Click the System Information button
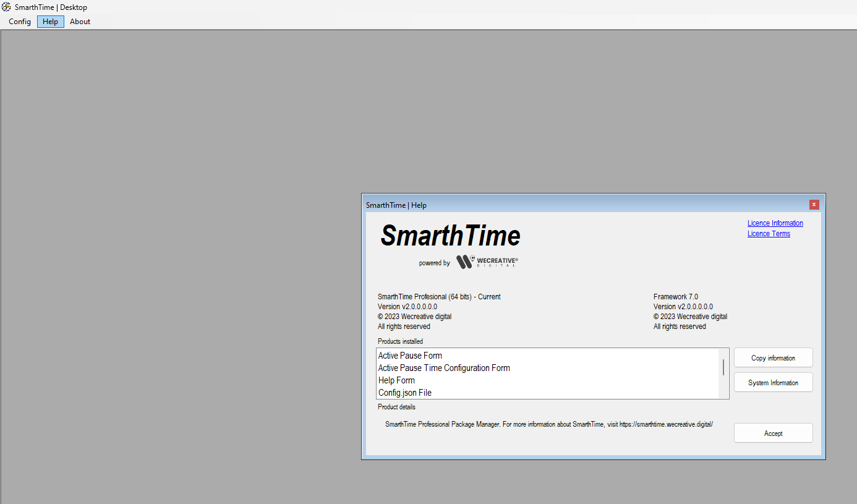Image resolution: width=857 pixels, height=504 pixels. [x=773, y=382]
